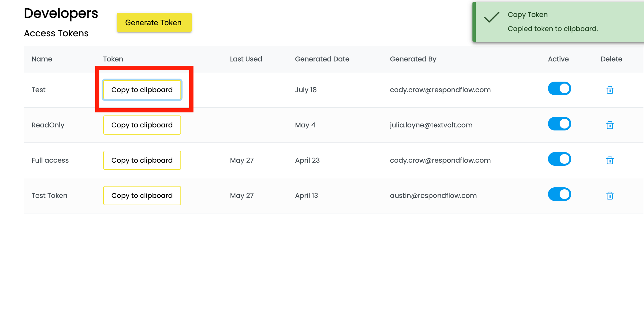The height and width of the screenshot is (312, 644).
Task: Click the julia.layne@textvolt.com email cell
Action: tap(431, 125)
